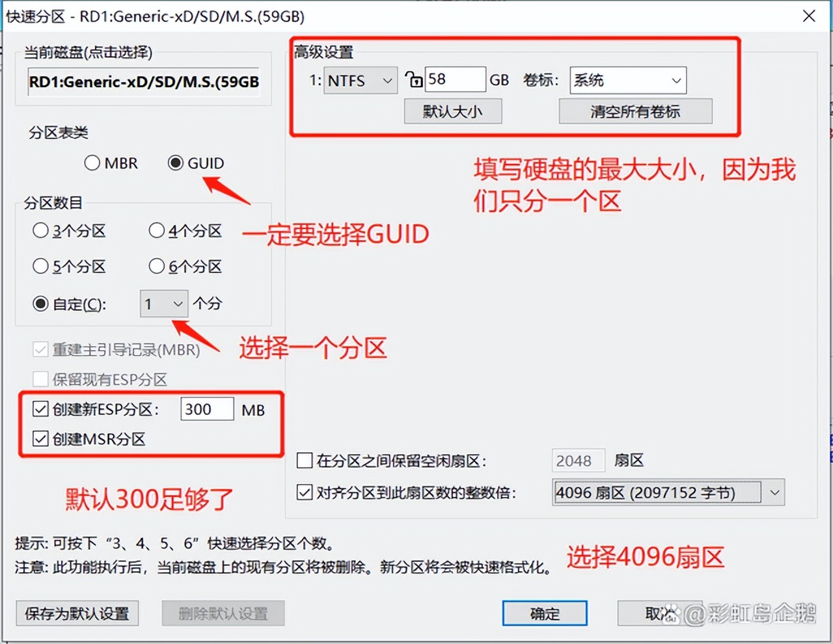Confirm partitioning with the 确定 button
Image resolution: width=833 pixels, height=644 pixels.
[x=544, y=613]
